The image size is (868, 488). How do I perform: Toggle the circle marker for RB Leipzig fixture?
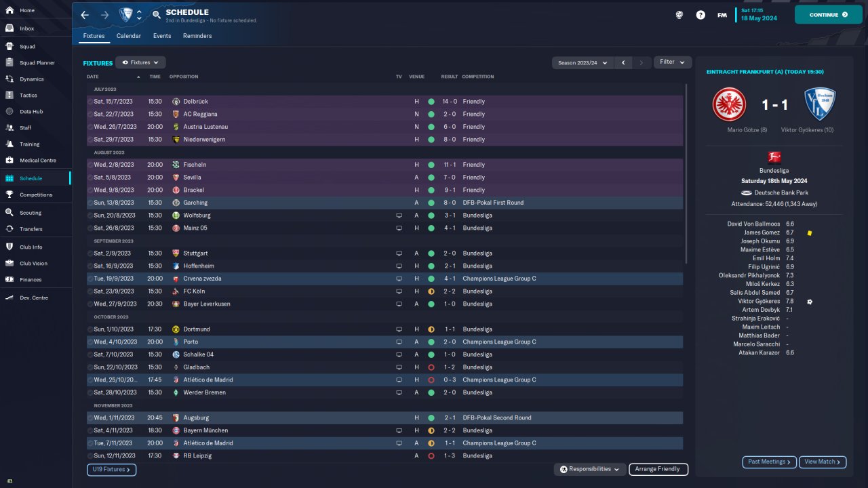pyautogui.click(x=90, y=456)
